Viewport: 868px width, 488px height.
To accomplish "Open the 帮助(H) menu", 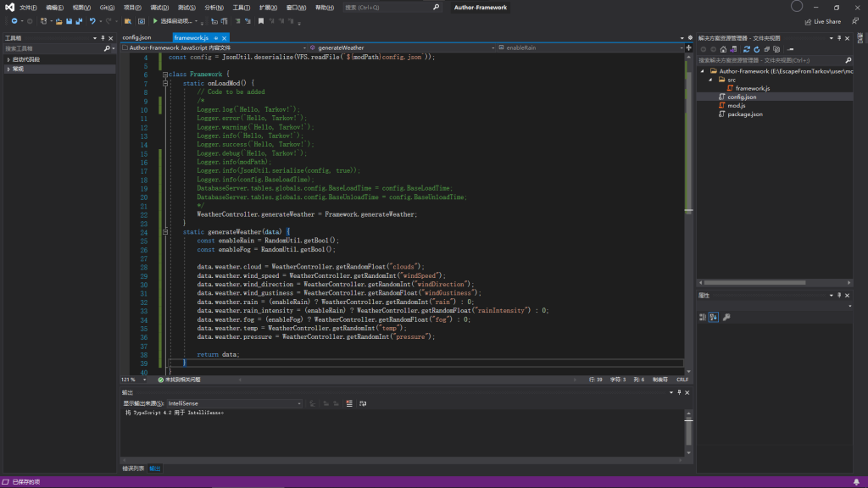I will point(325,7).
